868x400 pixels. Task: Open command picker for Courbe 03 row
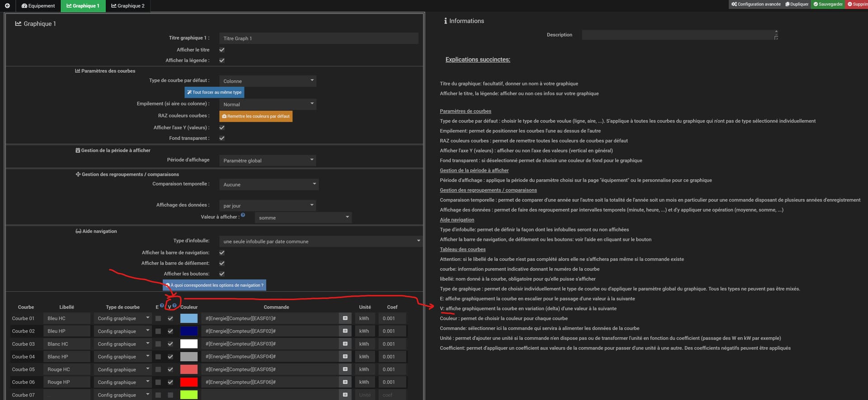345,344
